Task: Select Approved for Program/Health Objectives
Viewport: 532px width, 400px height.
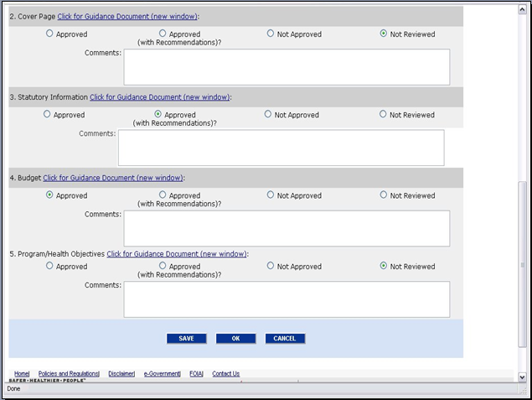Action: click(x=49, y=266)
